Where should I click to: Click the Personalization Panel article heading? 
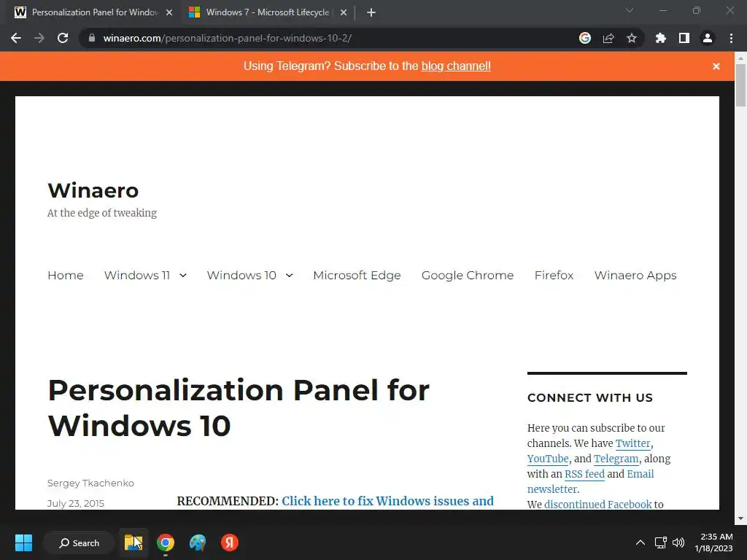pos(239,408)
